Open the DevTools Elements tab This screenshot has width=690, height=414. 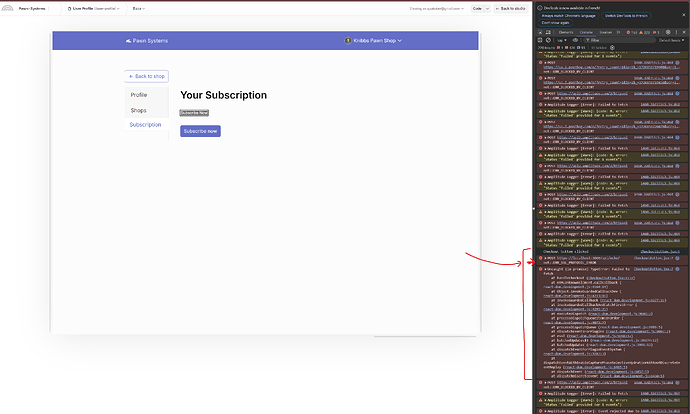[x=566, y=32]
